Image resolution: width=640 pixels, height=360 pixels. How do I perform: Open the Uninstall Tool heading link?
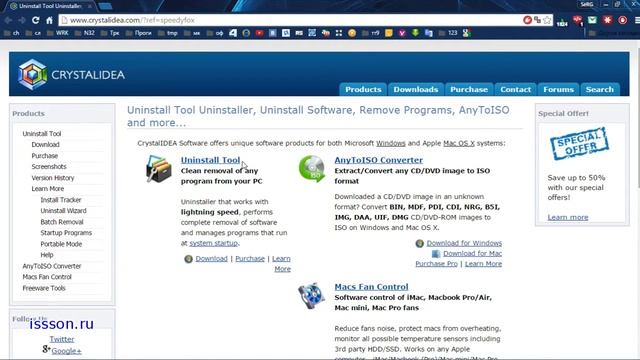point(210,160)
